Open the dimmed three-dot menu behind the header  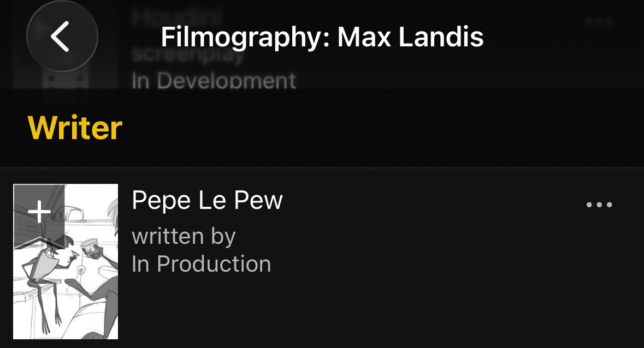coord(599,22)
